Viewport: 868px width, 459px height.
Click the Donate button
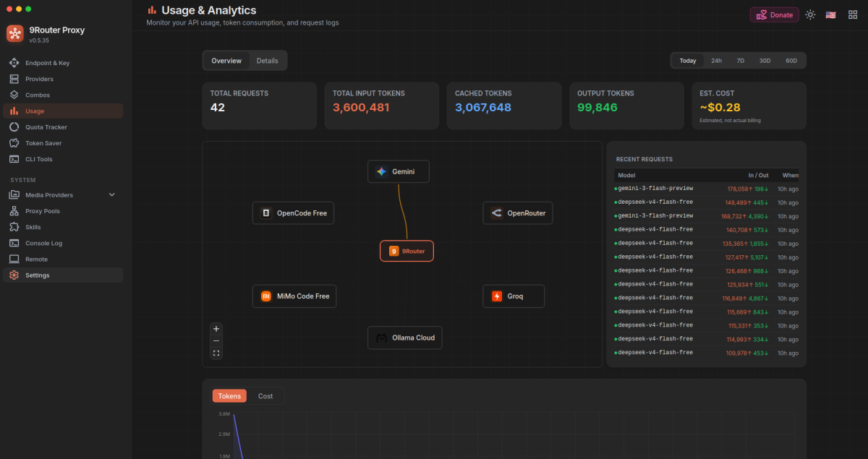pyautogui.click(x=774, y=14)
